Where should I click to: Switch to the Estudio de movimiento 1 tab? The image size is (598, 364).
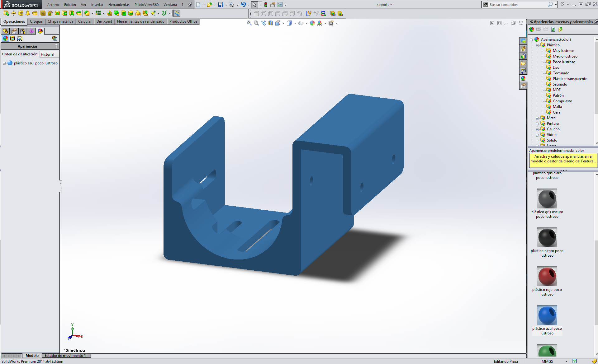pos(65,356)
